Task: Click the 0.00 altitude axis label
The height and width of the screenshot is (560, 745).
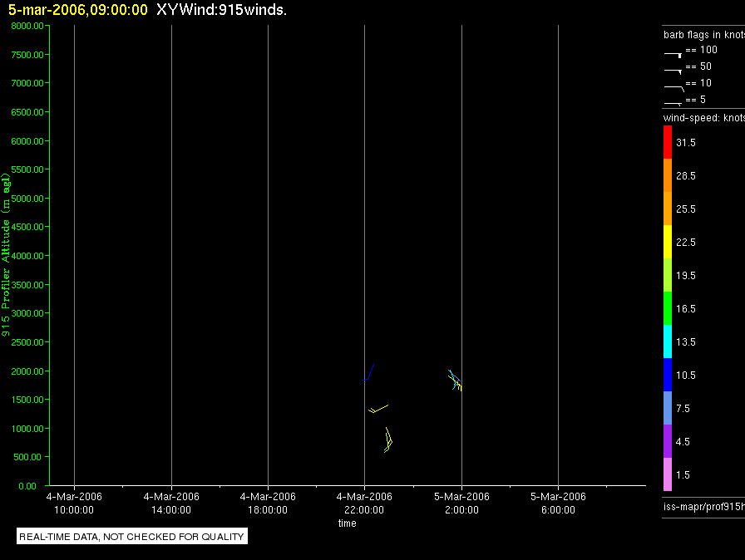Action: (x=27, y=486)
